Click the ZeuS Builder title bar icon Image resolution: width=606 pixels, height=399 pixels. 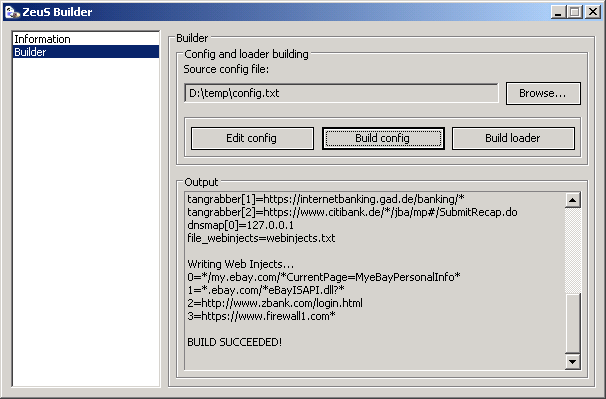pyautogui.click(x=12, y=12)
